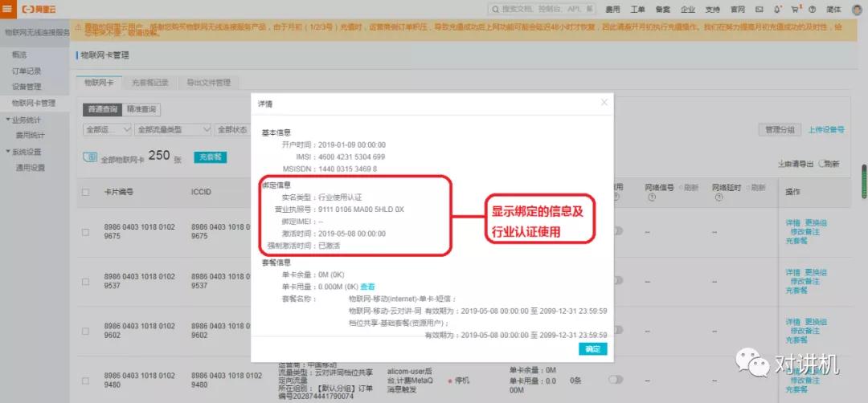Image resolution: width=868 pixels, height=403 pixels.
Task: Refresh the 网络延时 column
Action: click(x=755, y=187)
